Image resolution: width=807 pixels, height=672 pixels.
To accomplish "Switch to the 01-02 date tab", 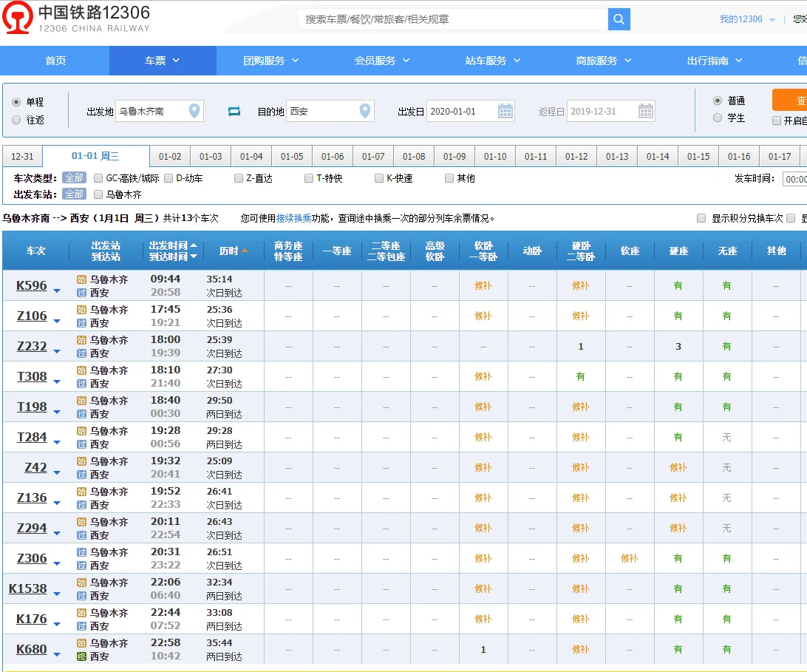I will click(171, 157).
